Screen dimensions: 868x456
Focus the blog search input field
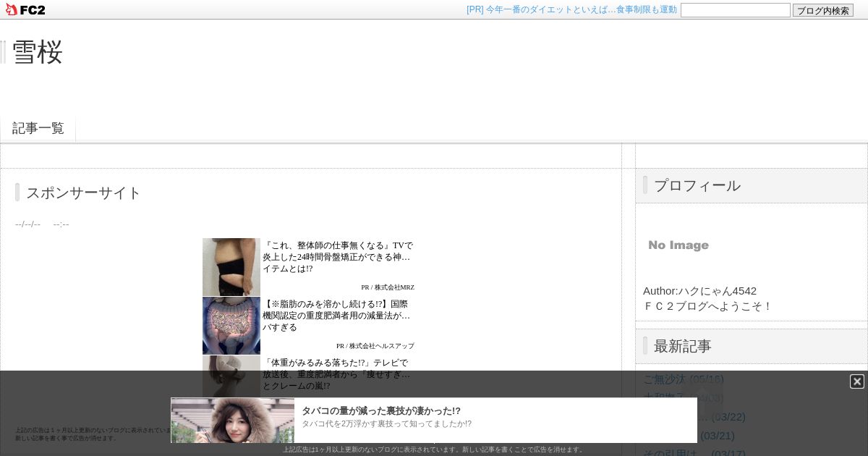735,10
